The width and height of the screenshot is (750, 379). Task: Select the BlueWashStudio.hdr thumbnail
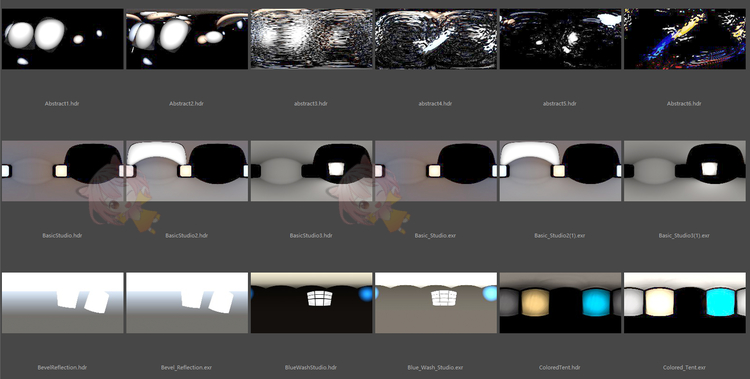(311, 303)
